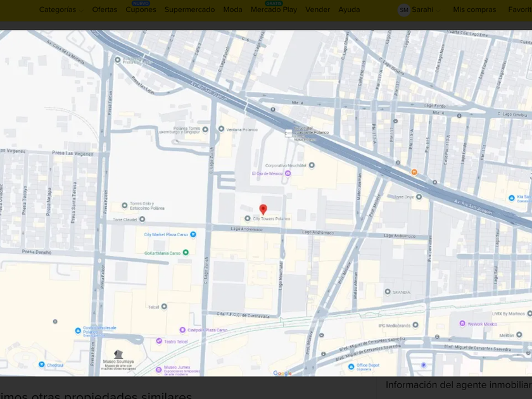Viewport: 532px width, 399px height.
Task: Click the SM user avatar
Action: click(x=404, y=10)
